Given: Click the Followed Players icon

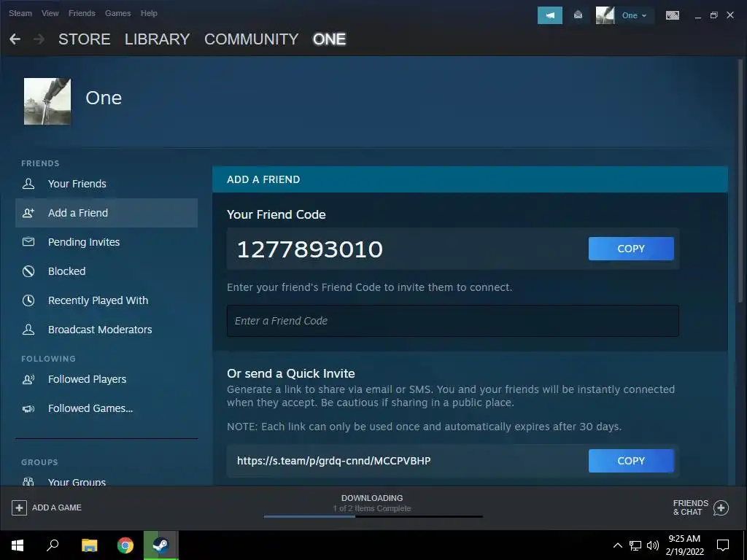Looking at the screenshot, I should coord(28,379).
